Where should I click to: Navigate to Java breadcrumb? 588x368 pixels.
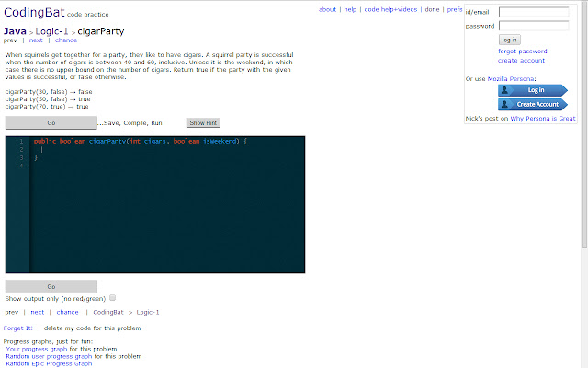pyautogui.click(x=15, y=31)
